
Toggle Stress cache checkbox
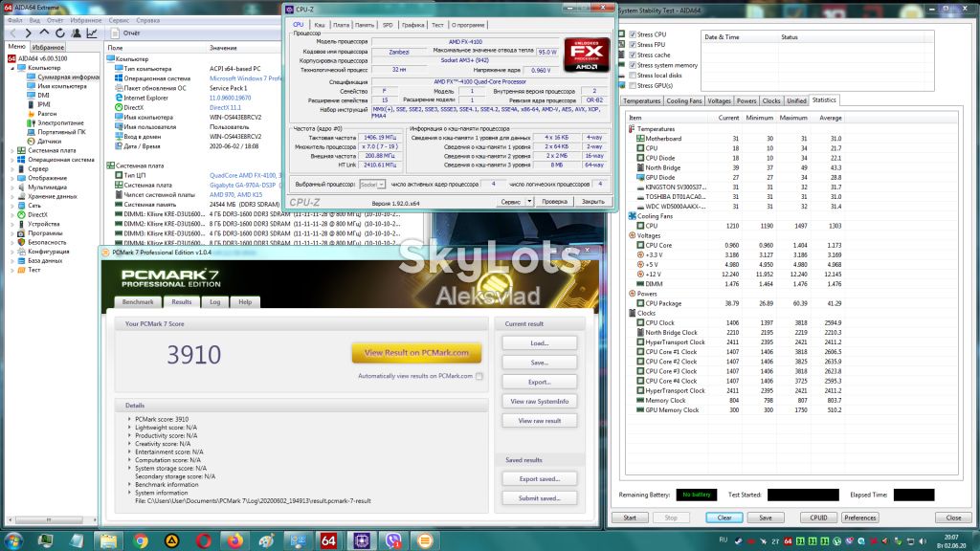(x=633, y=55)
